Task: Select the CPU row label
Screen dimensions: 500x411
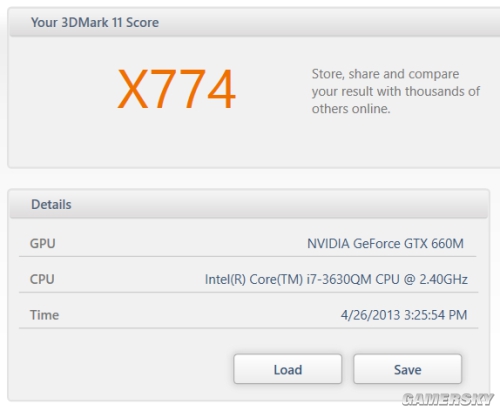Action: point(42,279)
